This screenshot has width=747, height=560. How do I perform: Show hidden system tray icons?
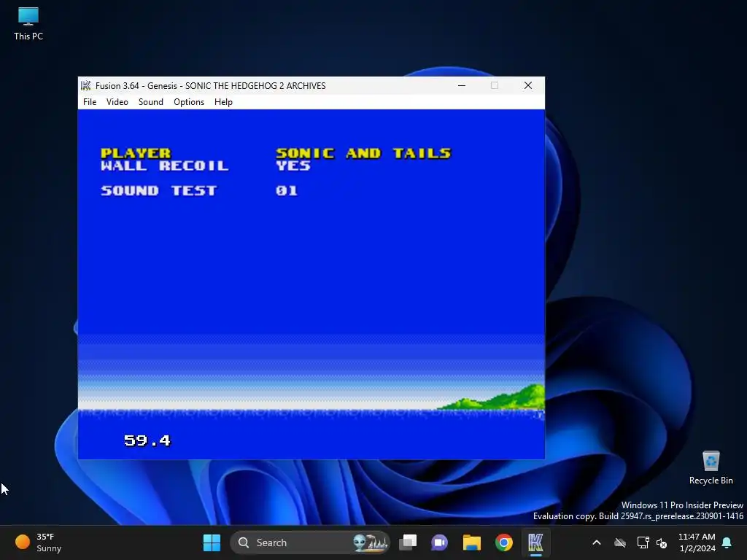(597, 542)
